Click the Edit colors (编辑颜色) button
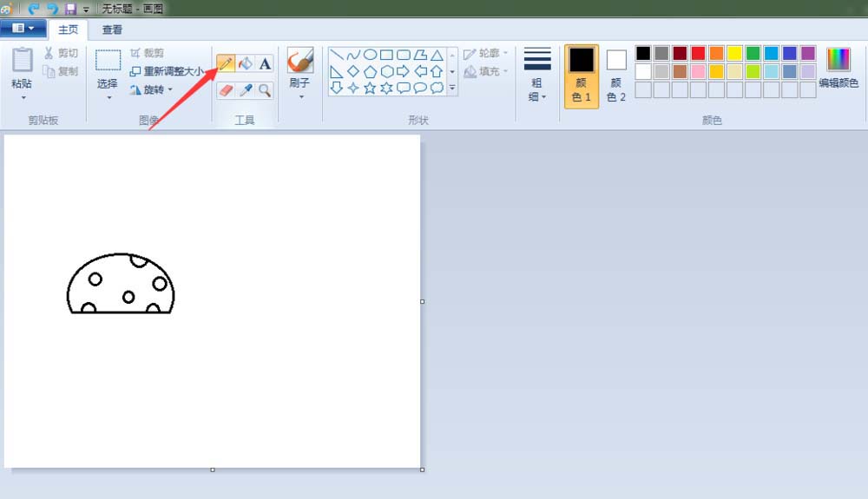 (838, 68)
